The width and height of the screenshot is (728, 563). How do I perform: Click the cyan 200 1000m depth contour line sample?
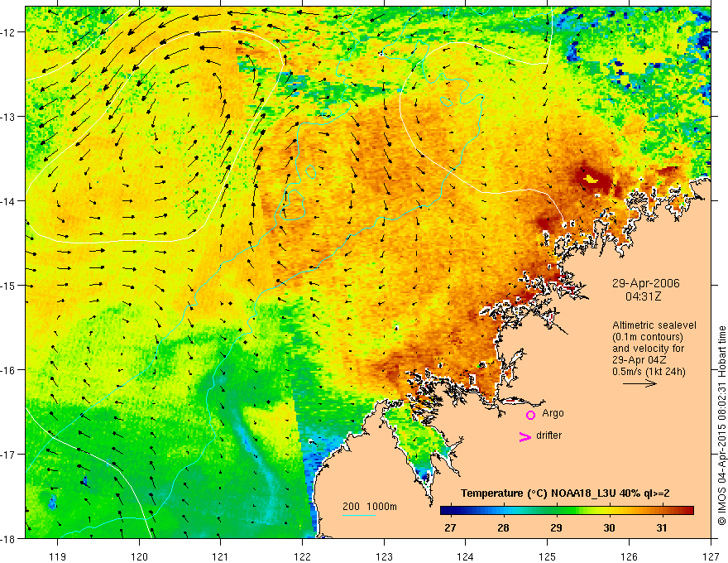pos(359,515)
